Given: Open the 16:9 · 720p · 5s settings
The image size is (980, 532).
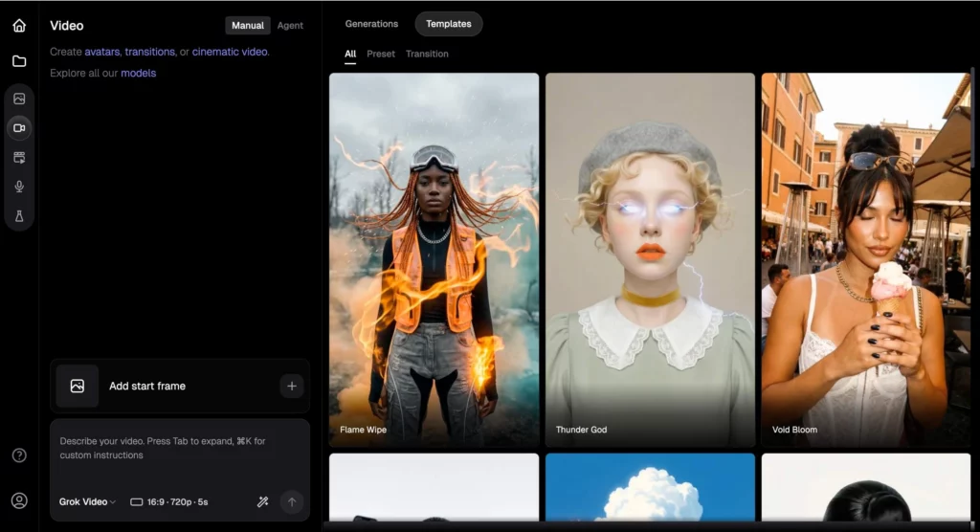Looking at the screenshot, I should click(x=169, y=501).
